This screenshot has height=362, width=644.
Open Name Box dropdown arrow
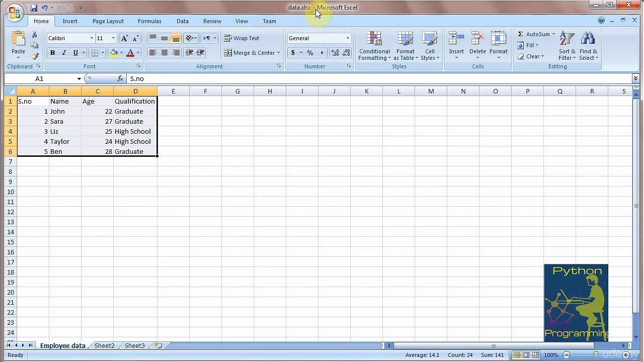coord(79,78)
